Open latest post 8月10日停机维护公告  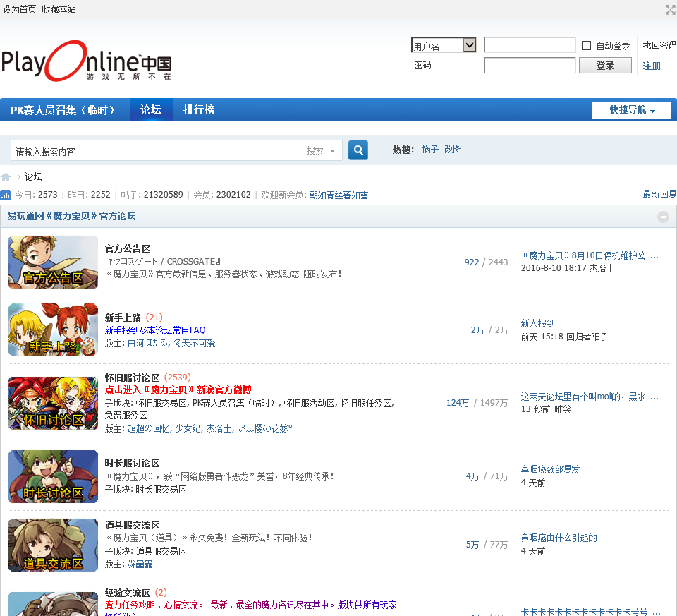(590, 255)
